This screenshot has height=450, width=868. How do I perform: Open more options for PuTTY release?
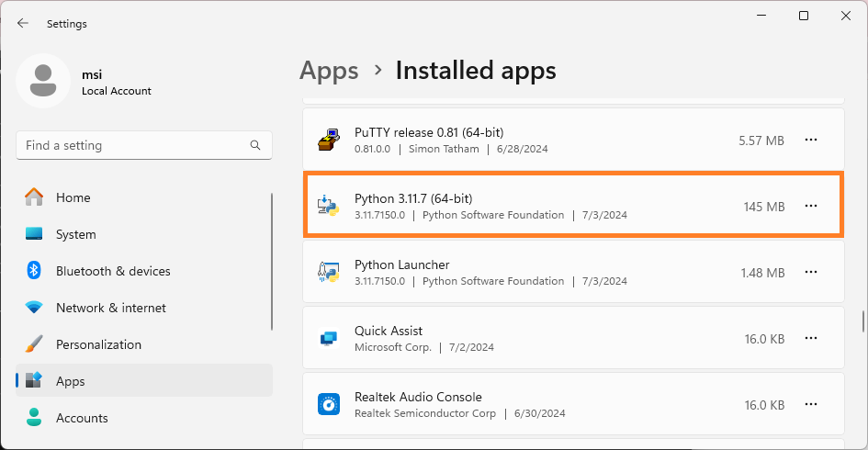tap(810, 141)
